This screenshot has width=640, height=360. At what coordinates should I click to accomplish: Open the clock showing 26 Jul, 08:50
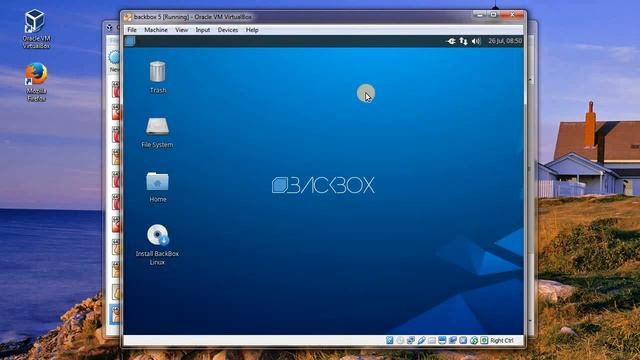tap(505, 41)
